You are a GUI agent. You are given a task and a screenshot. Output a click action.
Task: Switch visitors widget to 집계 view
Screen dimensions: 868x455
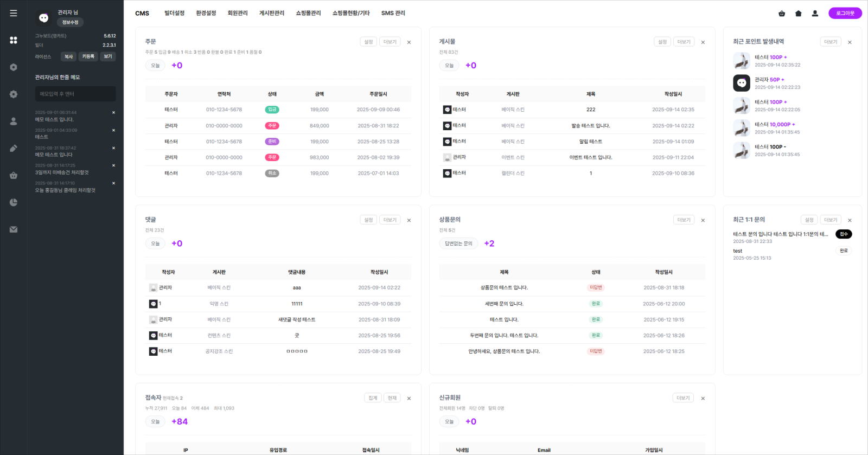[x=373, y=398]
